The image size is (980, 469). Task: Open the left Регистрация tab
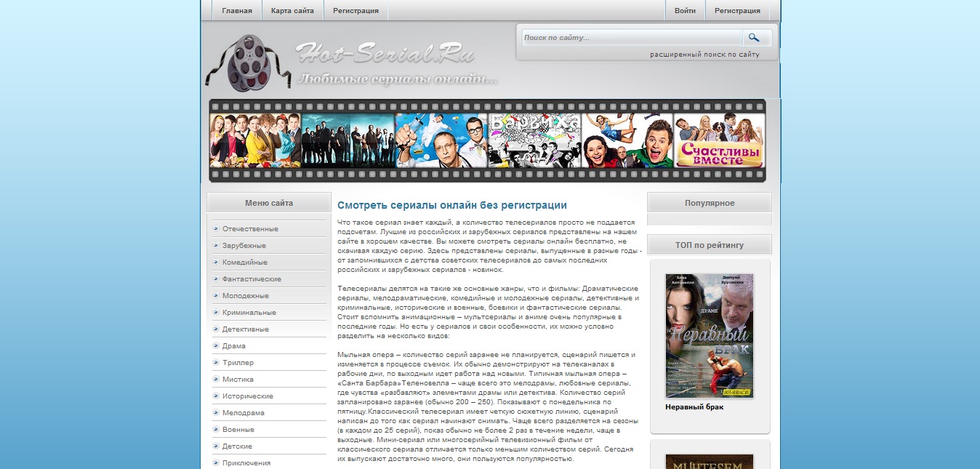click(356, 11)
